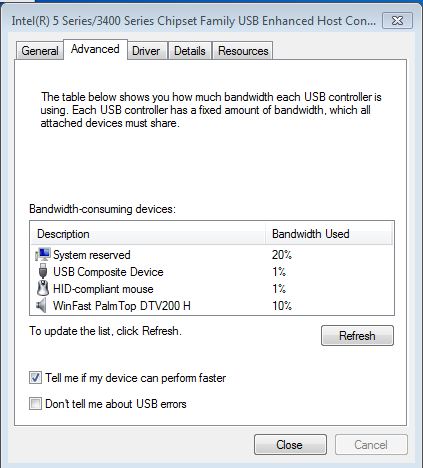Select the System reserved computer icon
The height and width of the screenshot is (468, 423).
[43, 255]
